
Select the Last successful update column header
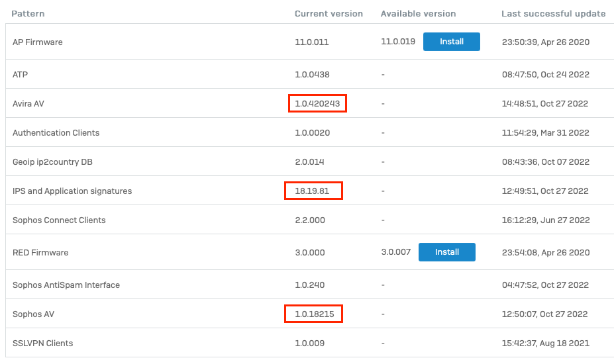pyautogui.click(x=553, y=14)
